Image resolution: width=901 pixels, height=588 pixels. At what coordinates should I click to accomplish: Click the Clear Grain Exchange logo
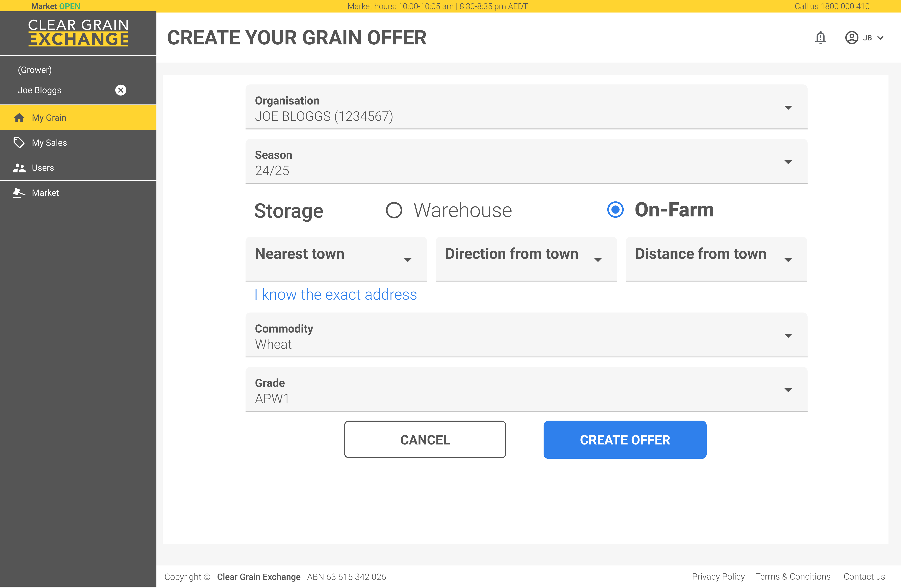coord(78,33)
